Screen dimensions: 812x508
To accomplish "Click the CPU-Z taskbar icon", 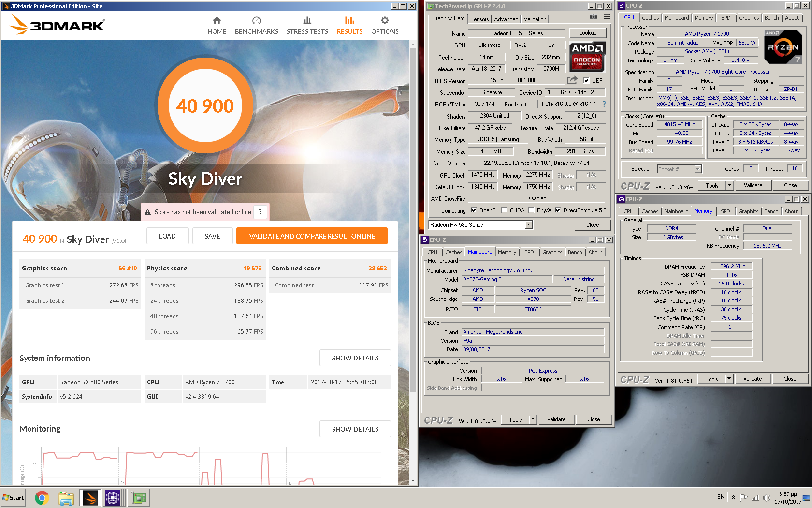I will pos(113,497).
